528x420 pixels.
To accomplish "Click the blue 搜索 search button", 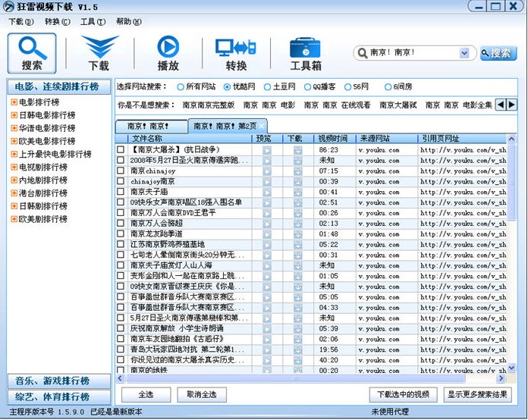I will (x=498, y=53).
